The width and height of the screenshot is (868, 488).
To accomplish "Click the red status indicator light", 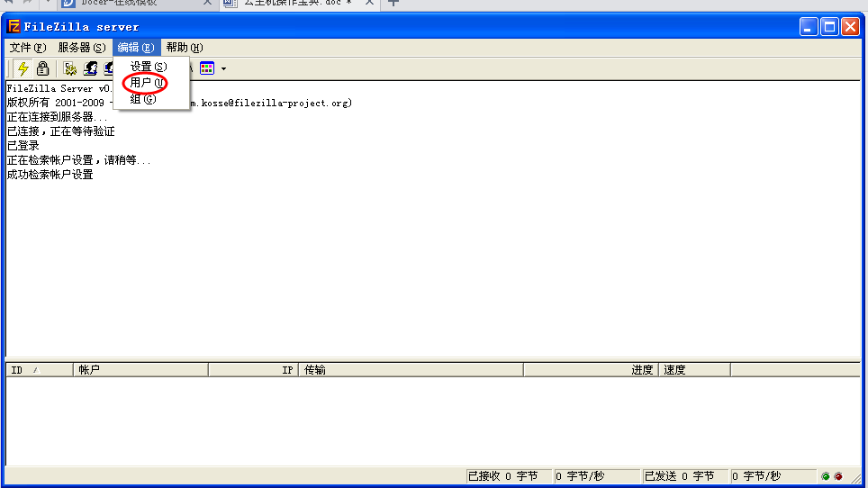I will [x=838, y=476].
